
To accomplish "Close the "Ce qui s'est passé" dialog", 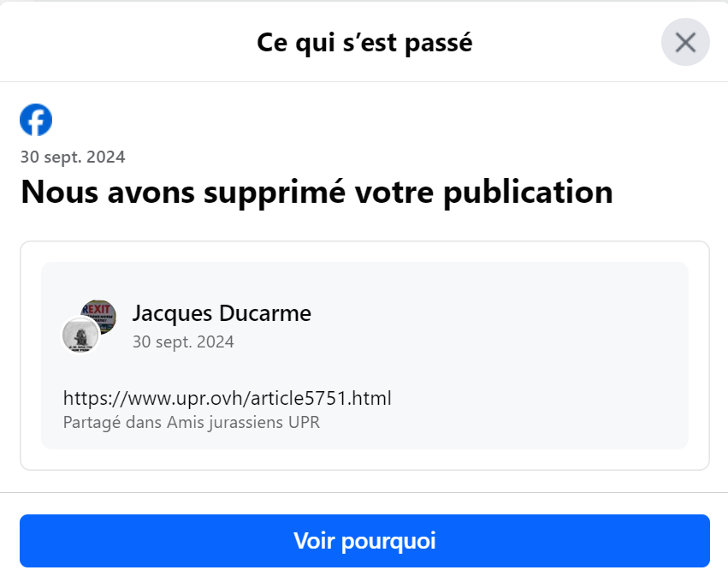I will [685, 42].
